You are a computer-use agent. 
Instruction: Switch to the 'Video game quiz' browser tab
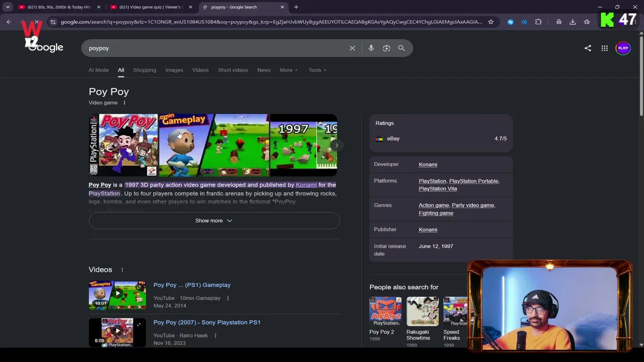pyautogui.click(x=151, y=7)
